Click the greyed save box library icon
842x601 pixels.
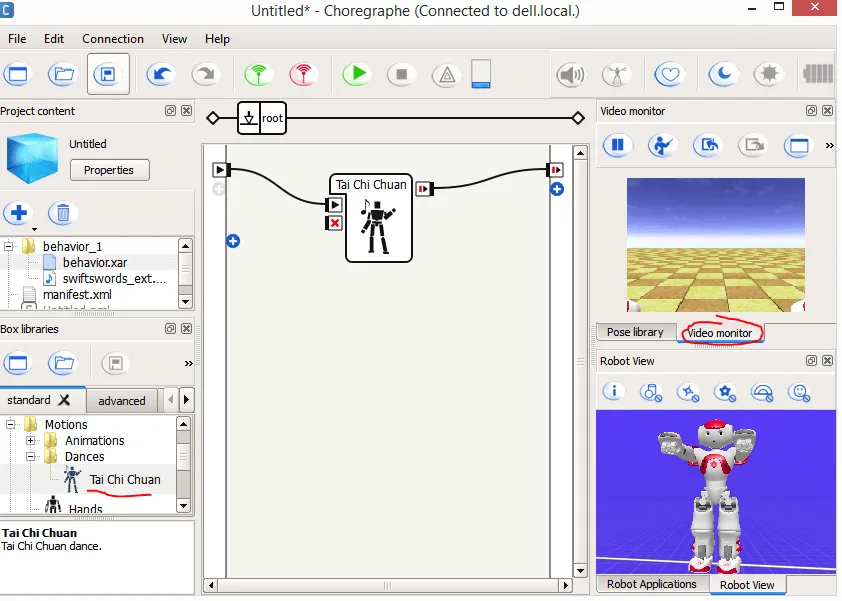coord(115,364)
